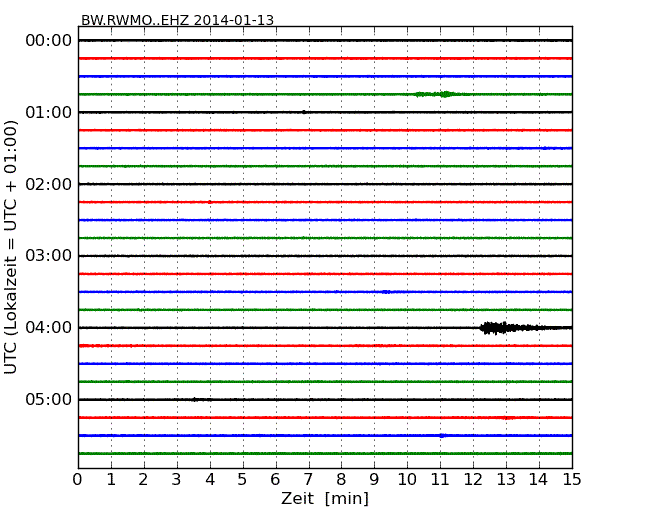Click the small black spike on the 01:00 trace
The image size is (650, 520).
(x=304, y=112)
